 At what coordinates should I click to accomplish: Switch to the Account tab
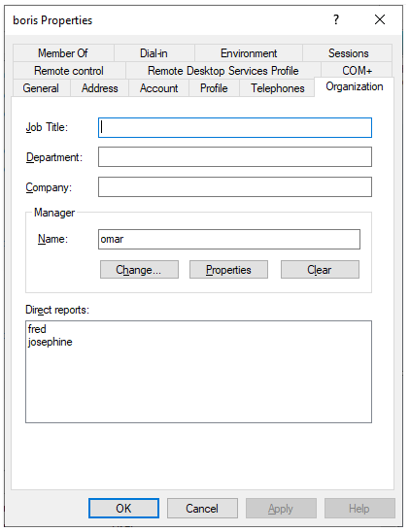point(158,88)
